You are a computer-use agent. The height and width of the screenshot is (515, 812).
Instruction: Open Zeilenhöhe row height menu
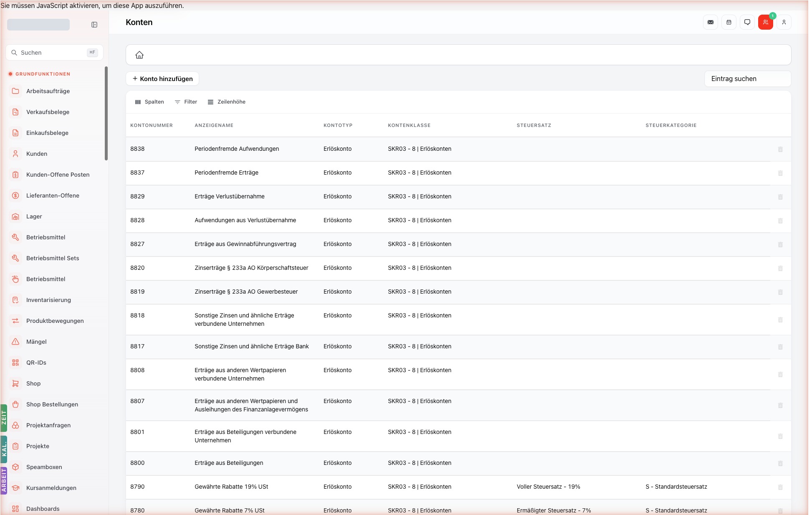(x=227, y=102)
